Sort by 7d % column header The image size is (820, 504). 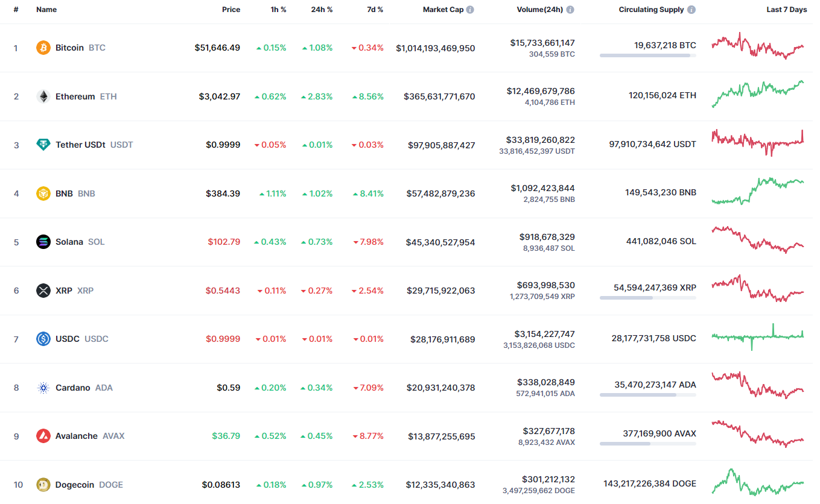(x=375, y=10)
